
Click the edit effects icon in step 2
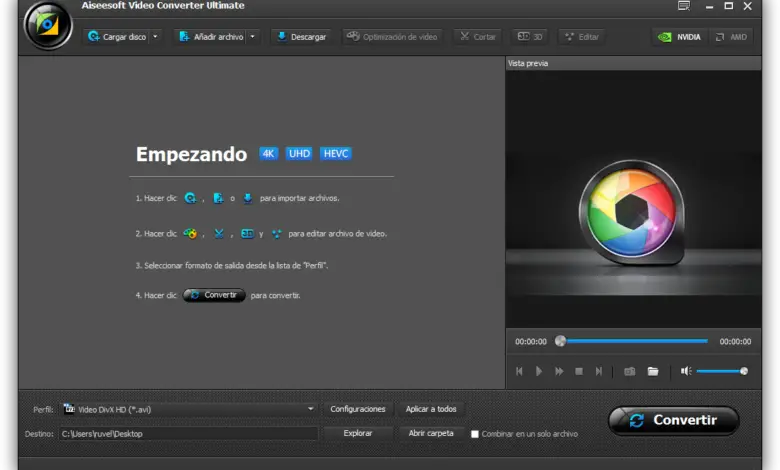pos(277,234)
